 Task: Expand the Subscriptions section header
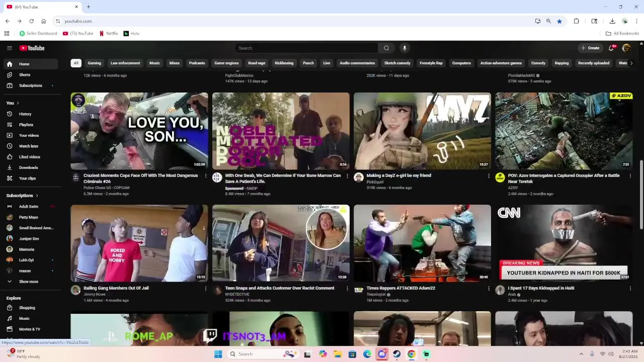point(22,196)
